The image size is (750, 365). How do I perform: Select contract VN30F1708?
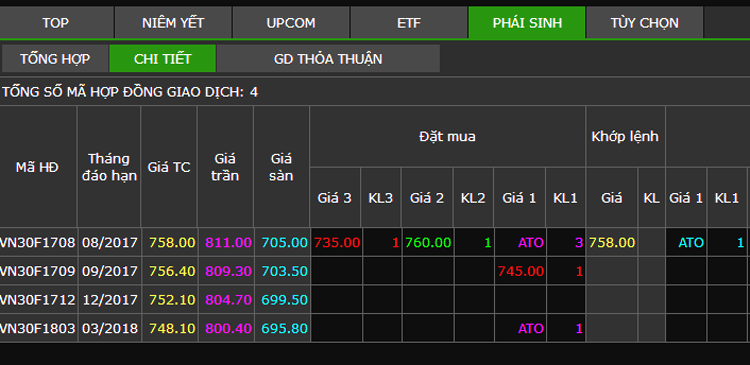tap(38, 243)
